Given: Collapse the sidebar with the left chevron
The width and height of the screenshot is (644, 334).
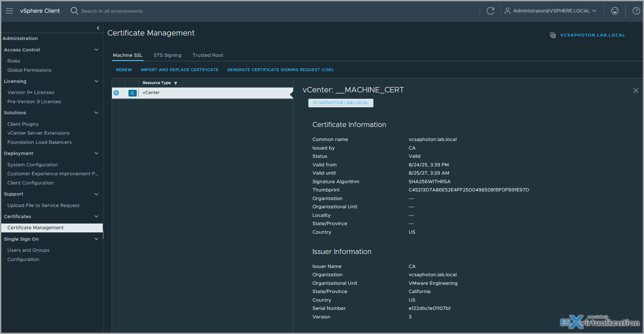Looking at the screenshot, I should tap(98, 28).
